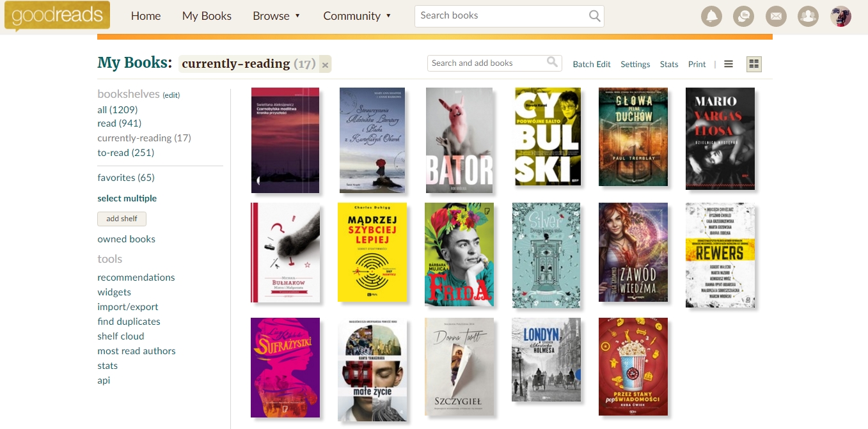
Task: Open the Mario Vargas Llosa cover
Action: pyautogui.click(x=720, y=139)
